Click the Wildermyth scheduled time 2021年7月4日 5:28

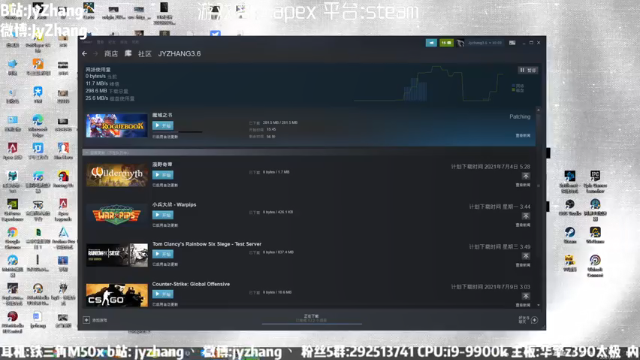coord(490,167)
